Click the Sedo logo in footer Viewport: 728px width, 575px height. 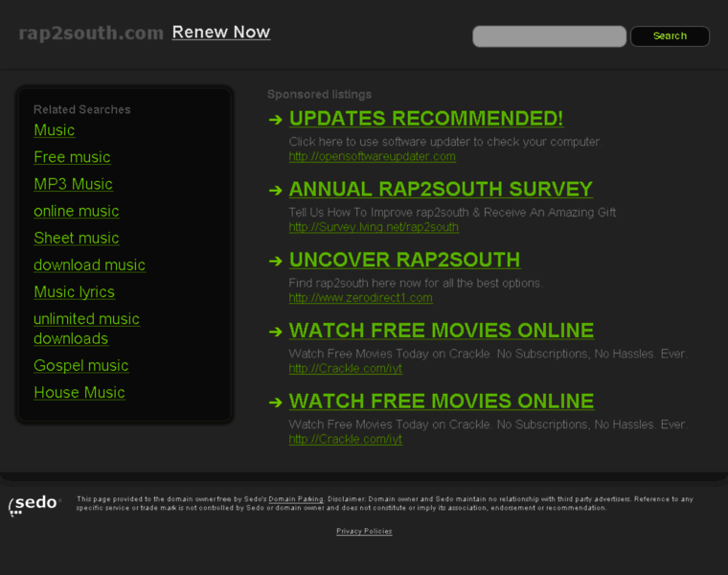34,504
